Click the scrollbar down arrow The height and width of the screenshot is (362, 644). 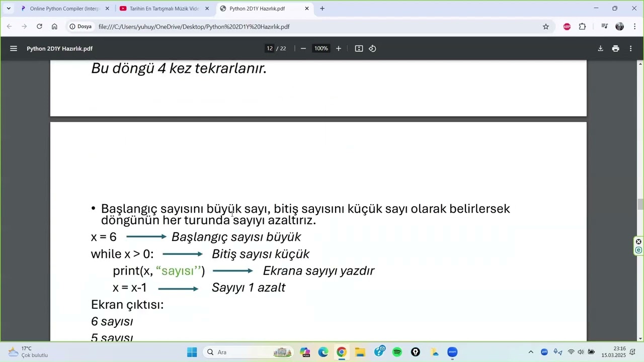pyautogui.click(x=640, y=338)
